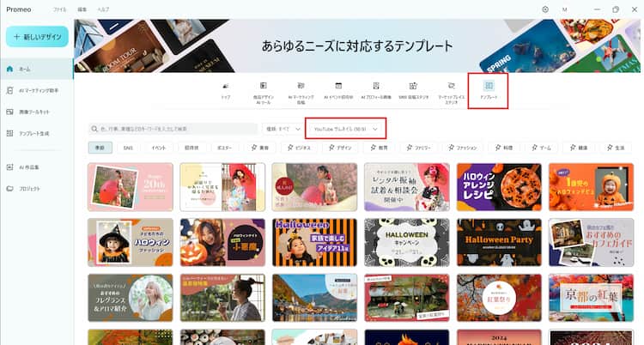Select the pinned 料理 category tab
This screenshot has width=644, height=345.
tap(504, 148)
